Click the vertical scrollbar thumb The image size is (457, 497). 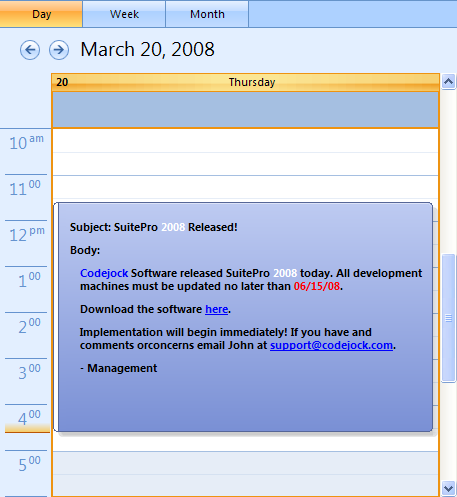coord(448,318)
